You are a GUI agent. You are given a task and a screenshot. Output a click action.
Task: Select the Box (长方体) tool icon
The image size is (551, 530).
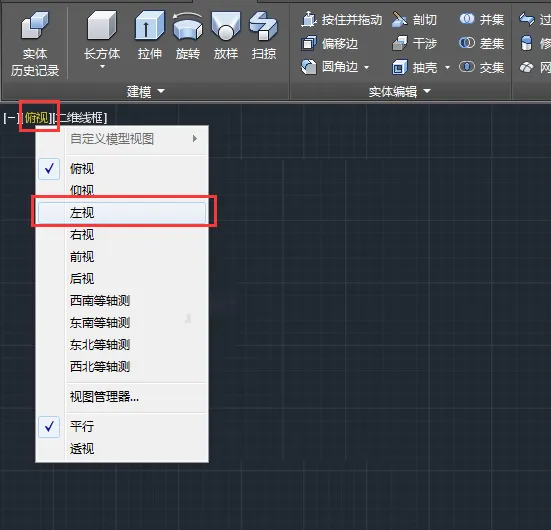tap(102, 25)
